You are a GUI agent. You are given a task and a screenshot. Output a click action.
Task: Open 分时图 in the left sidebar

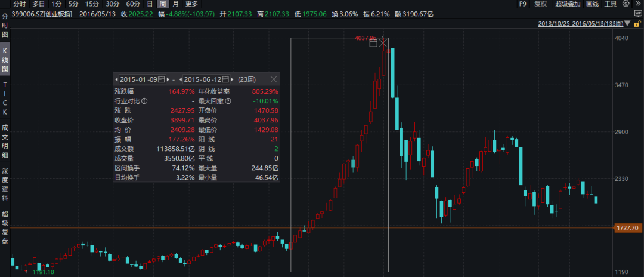click(5, 26)
